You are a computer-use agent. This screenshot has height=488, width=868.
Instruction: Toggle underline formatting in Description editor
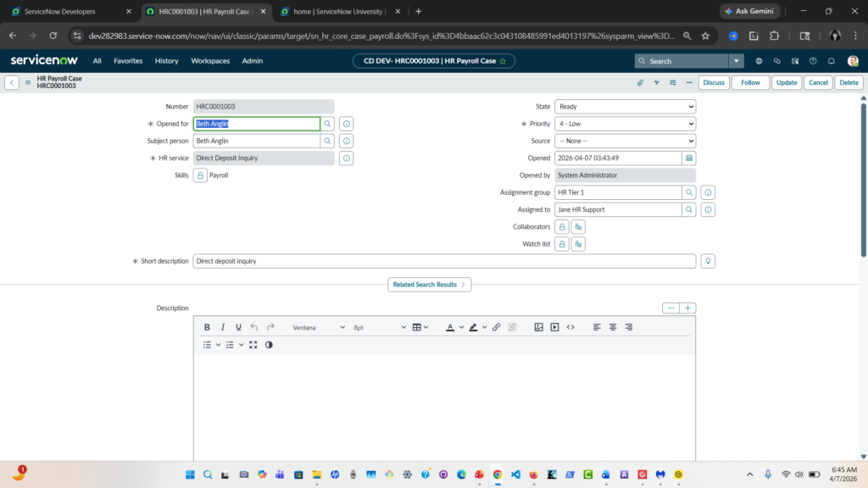[238, 327]
